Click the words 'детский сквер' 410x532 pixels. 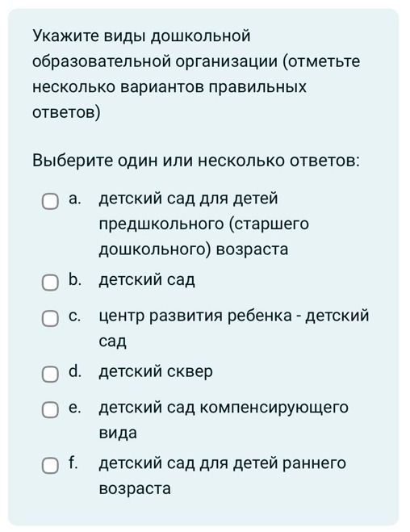click(156, 371)
